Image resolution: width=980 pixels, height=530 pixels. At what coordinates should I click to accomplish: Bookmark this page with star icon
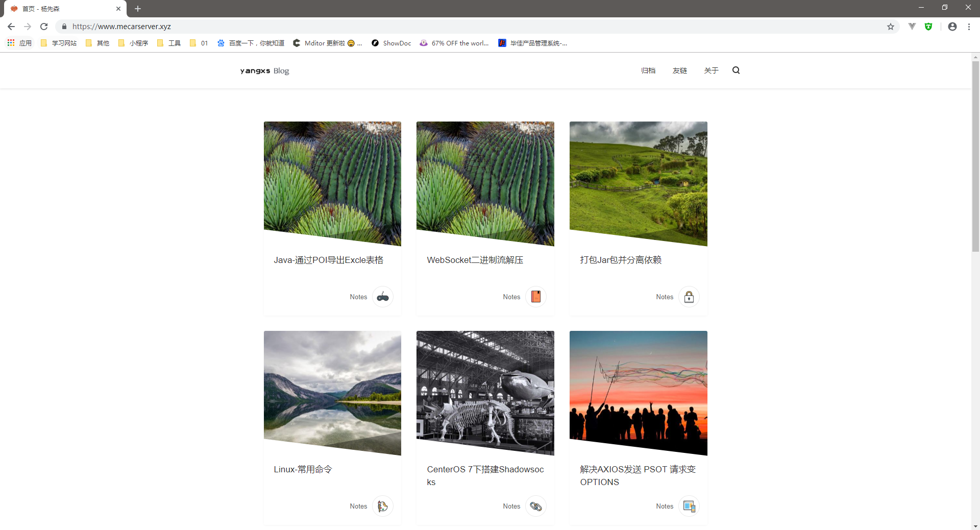pos(891,27)
